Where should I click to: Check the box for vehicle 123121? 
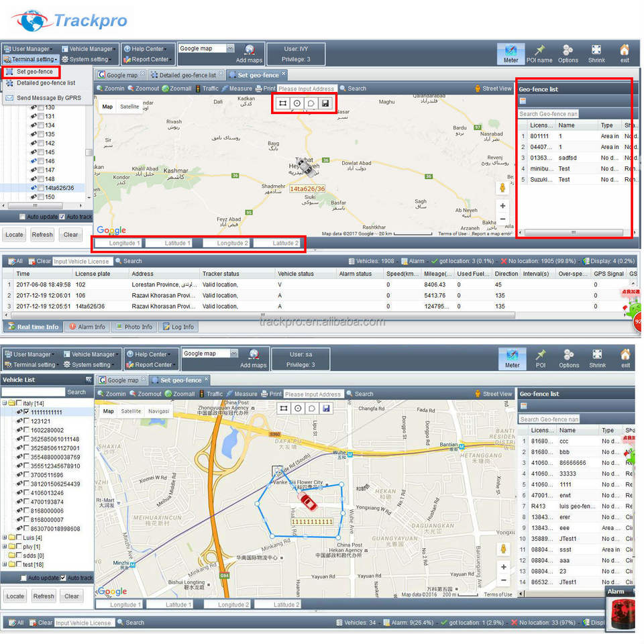pyautogui.click(x=28, y=421)
